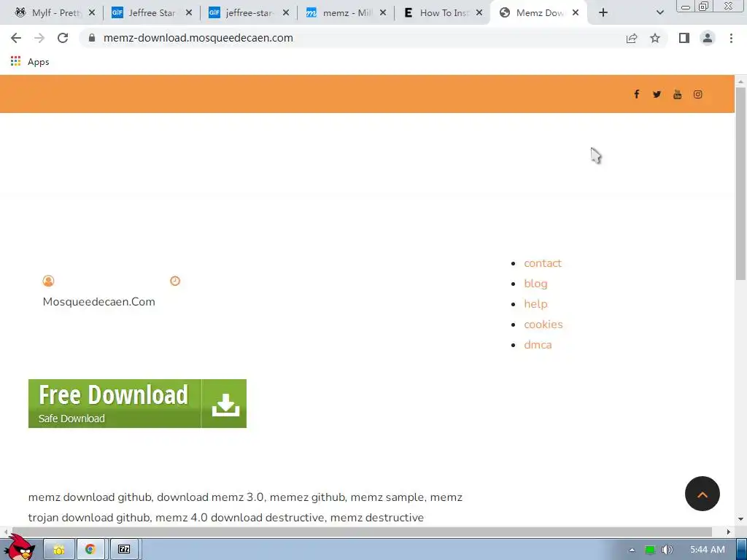Click the browser forward arrow
This screenshot has height=560, width=747.
click(x=39, y=38)
